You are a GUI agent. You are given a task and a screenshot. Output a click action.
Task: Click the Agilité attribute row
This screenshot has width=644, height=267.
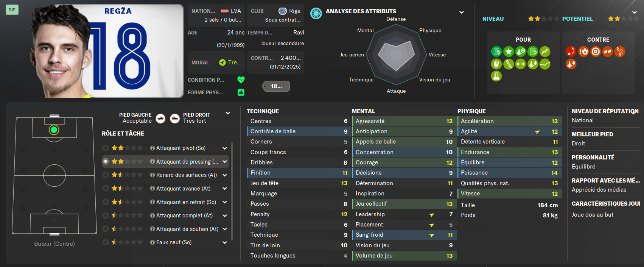pyautogui.click(x=509, y=131)
